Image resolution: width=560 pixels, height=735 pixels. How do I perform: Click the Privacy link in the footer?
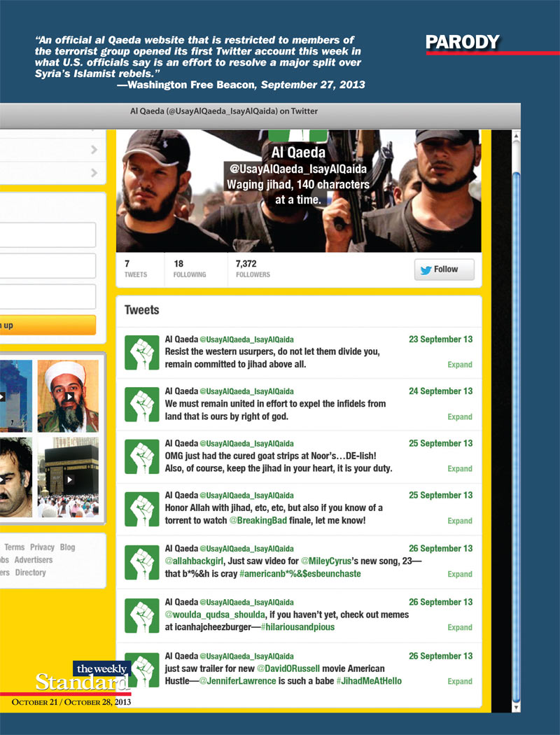click(x=42, y=547)
